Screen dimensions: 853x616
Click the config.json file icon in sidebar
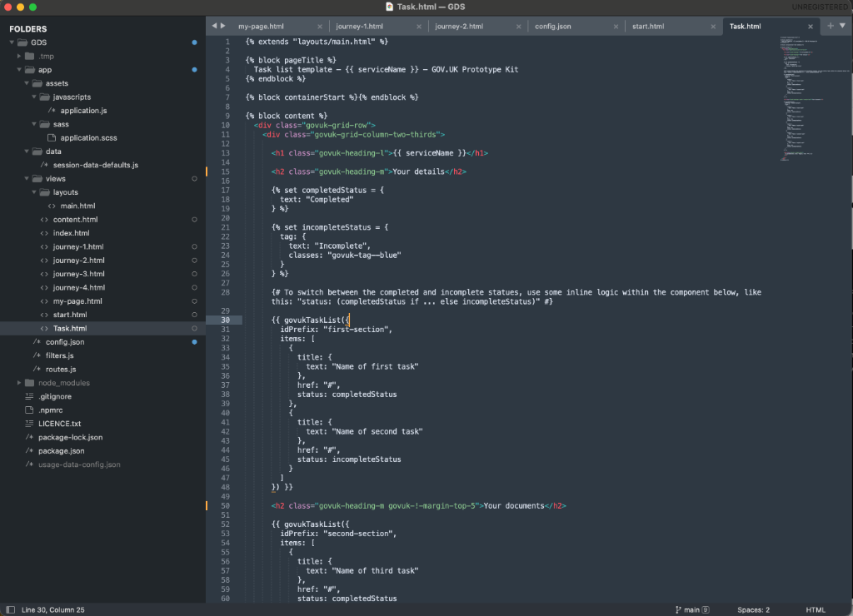(x=37, y=342)
